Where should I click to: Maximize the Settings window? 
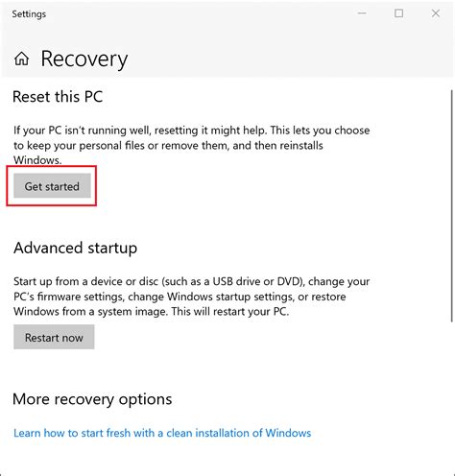pos(398,13)
